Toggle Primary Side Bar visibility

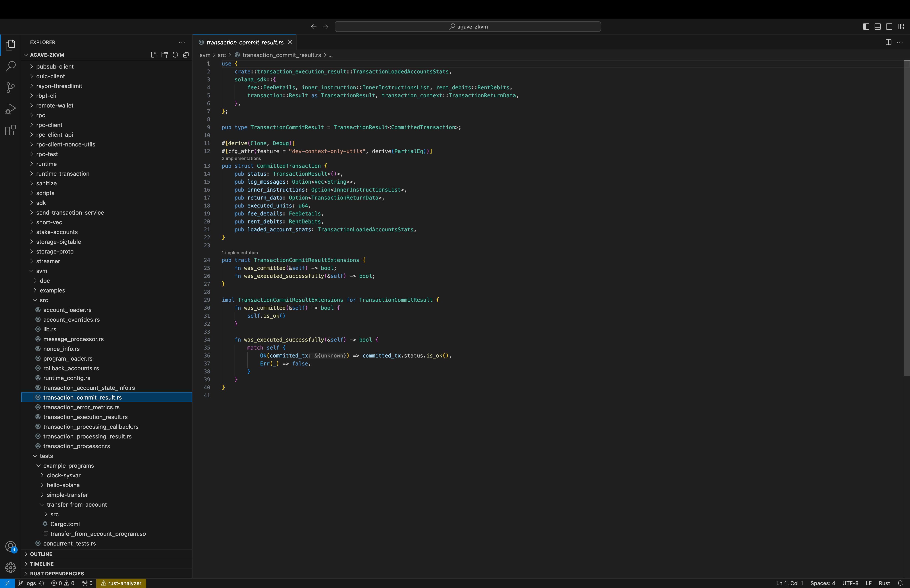pos(866,27)
